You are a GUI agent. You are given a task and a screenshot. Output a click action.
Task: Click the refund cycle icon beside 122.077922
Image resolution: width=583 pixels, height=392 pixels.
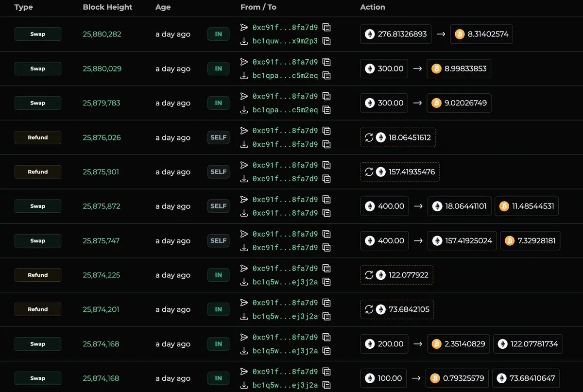369,275
